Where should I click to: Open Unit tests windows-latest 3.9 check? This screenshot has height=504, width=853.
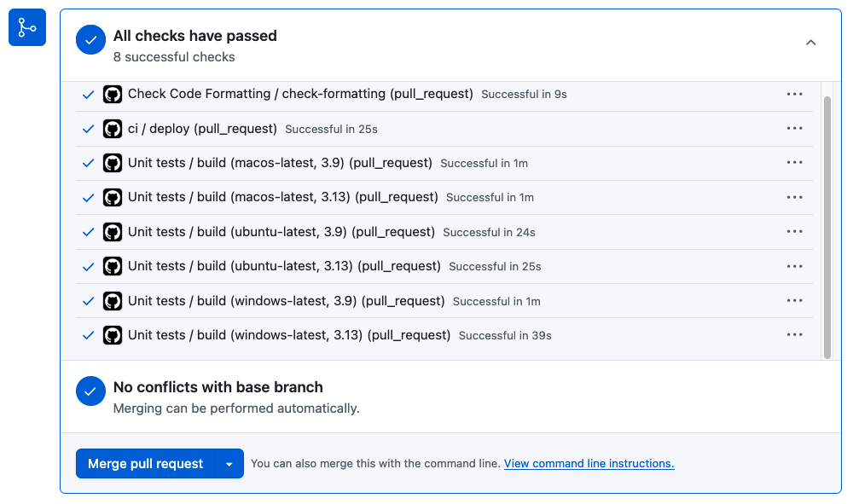[x=286, y=301]
